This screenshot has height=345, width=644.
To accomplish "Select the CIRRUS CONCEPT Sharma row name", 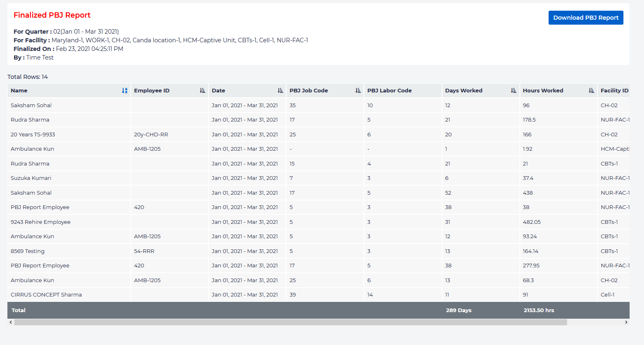I will 46,295.
